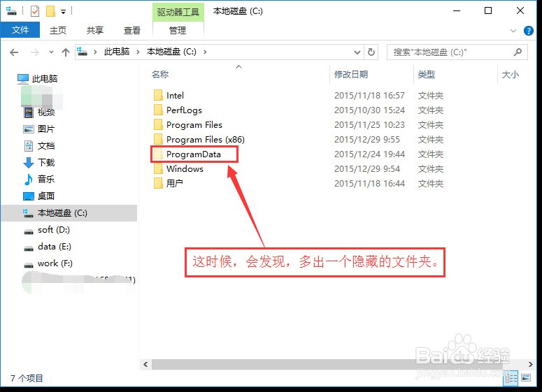542x392 pixels.
Task: Sort by the 名称 column header
Action: pyautogui.click(x=160, y=74)
